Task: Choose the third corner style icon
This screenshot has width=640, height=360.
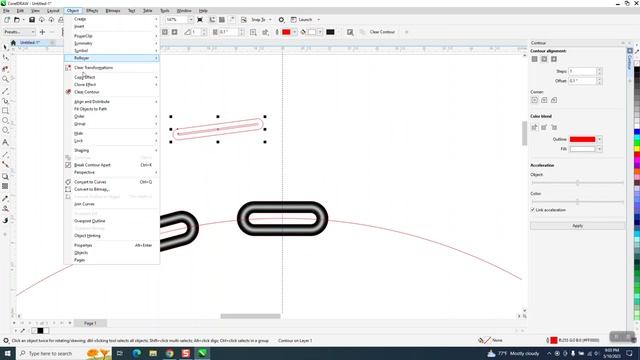Action: [554, 100]
